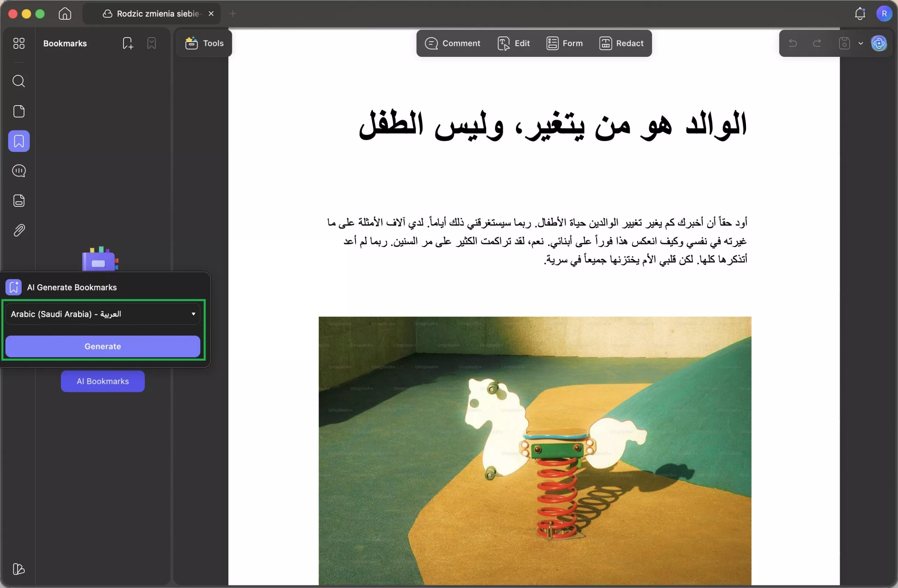Click the AI Bookmarks button
This screenshot has height=588, width=898.
coord(103,381)
